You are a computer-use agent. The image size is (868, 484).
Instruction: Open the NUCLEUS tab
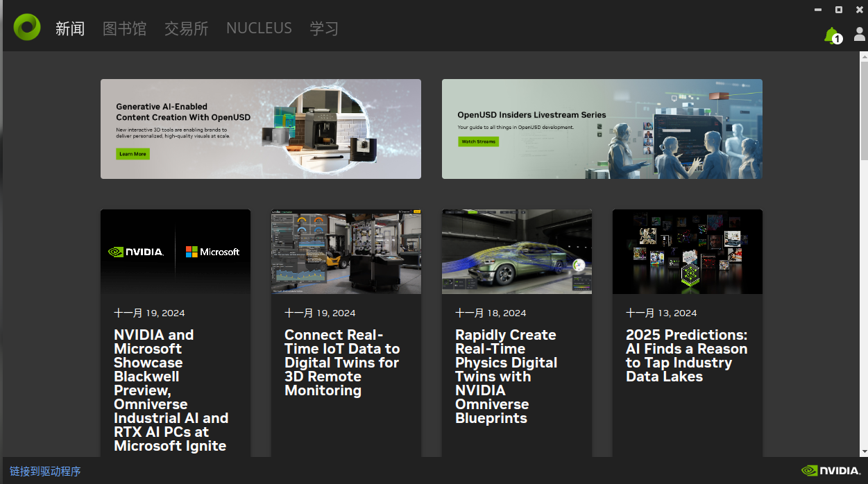coord(259,28)
